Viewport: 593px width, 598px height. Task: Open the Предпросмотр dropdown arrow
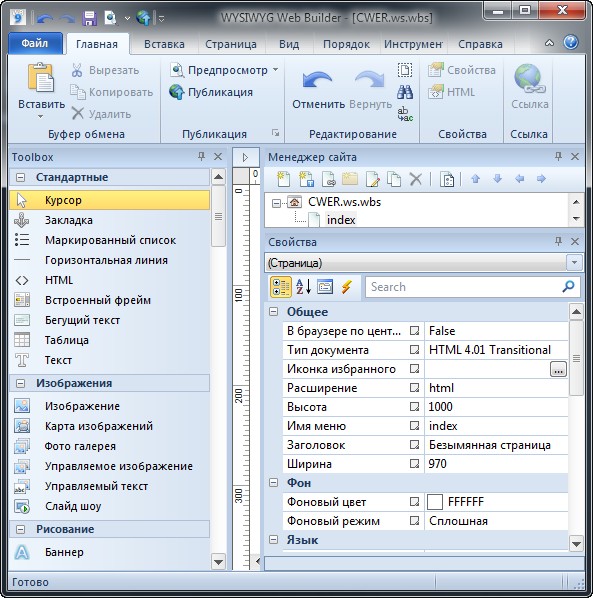(x=275, y=70)
